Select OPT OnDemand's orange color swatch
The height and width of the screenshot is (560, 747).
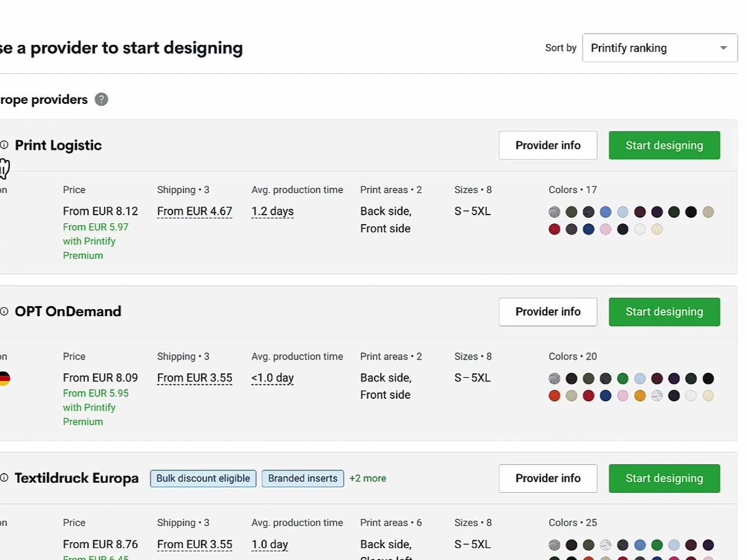click(x=555, y=396)
